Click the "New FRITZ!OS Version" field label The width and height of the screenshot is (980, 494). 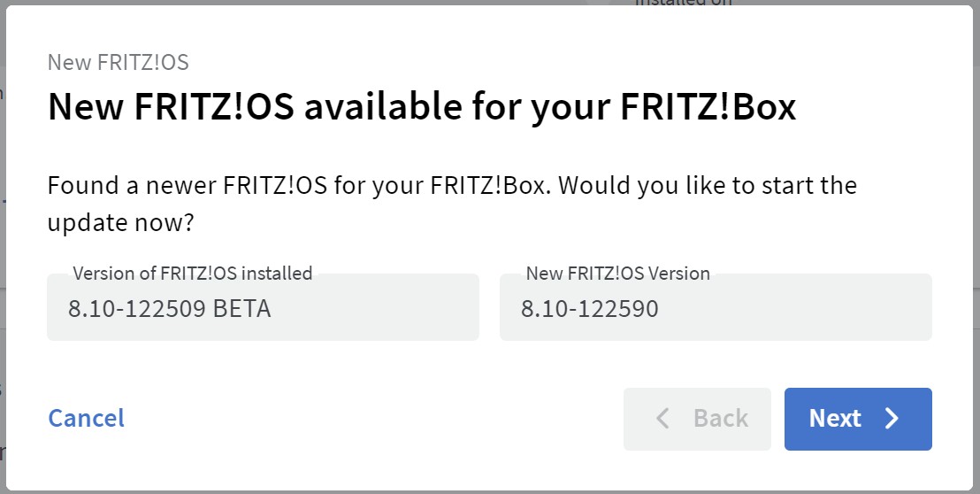[617, 274]
